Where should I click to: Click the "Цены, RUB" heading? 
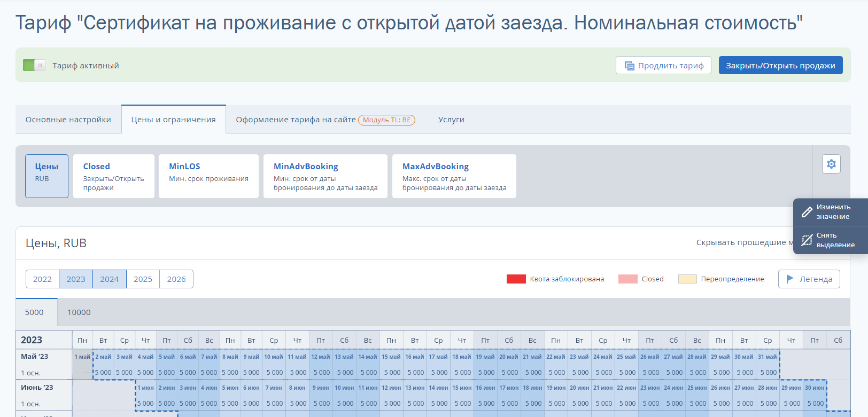[x=56, y=243]
